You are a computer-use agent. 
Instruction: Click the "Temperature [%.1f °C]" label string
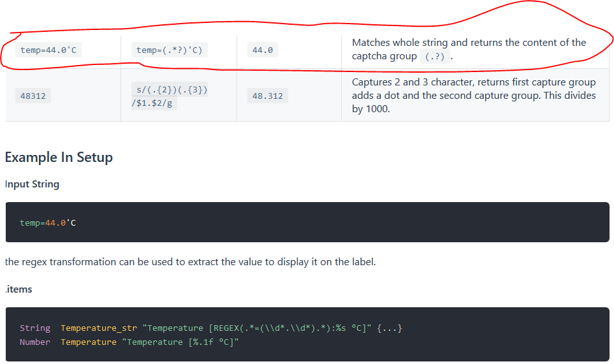(180, 342)
